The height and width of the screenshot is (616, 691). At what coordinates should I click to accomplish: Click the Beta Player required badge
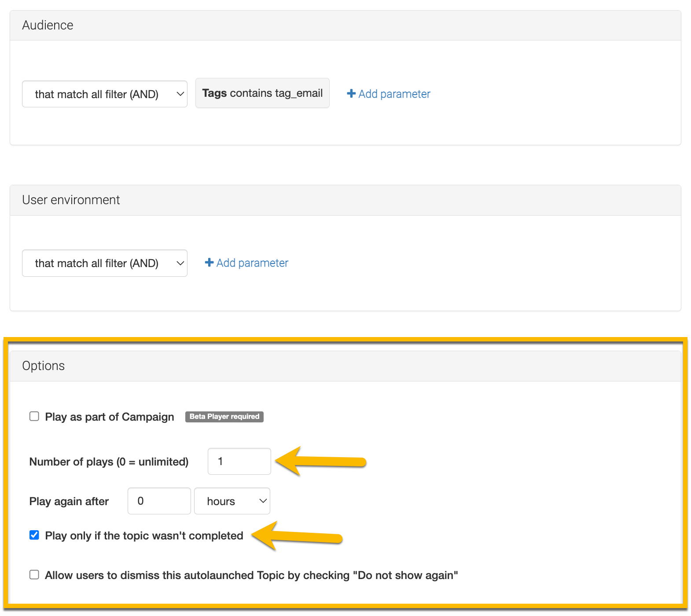(224, 417)
